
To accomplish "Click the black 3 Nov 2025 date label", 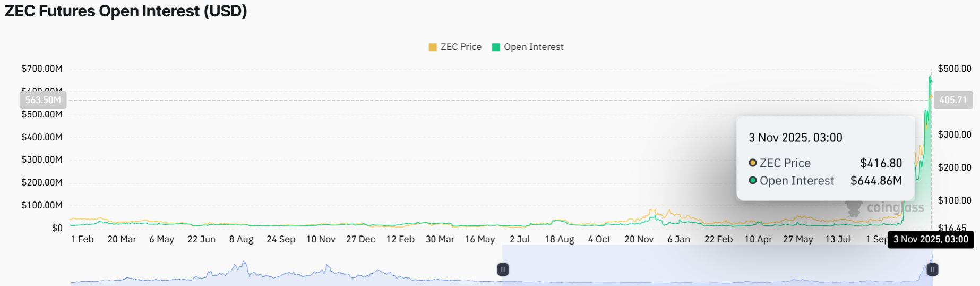I will tap(931, 239).
